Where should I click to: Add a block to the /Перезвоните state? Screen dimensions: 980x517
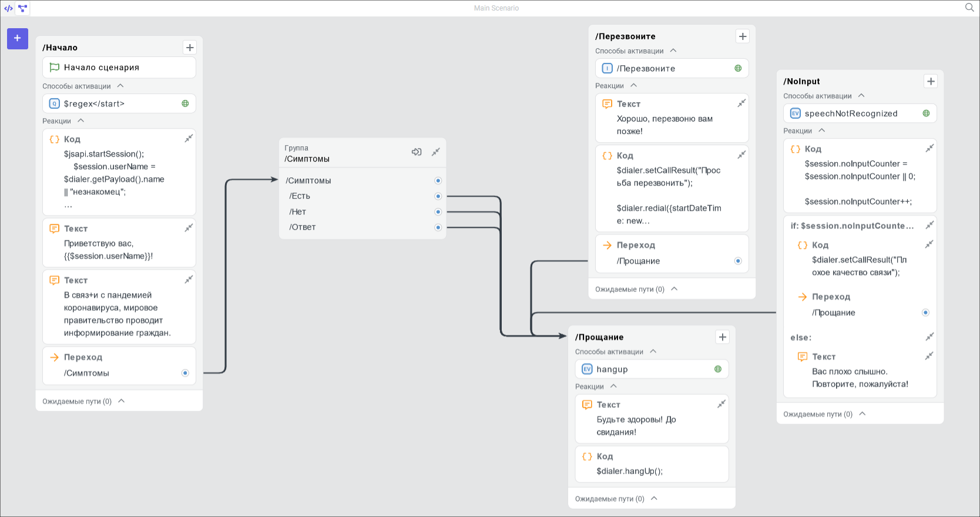(x=743, y=36)
